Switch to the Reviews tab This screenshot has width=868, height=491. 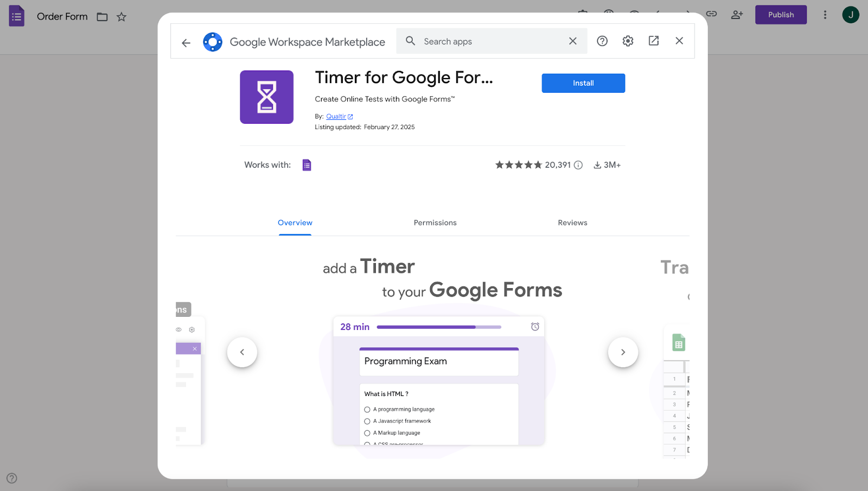pos(573,223)
